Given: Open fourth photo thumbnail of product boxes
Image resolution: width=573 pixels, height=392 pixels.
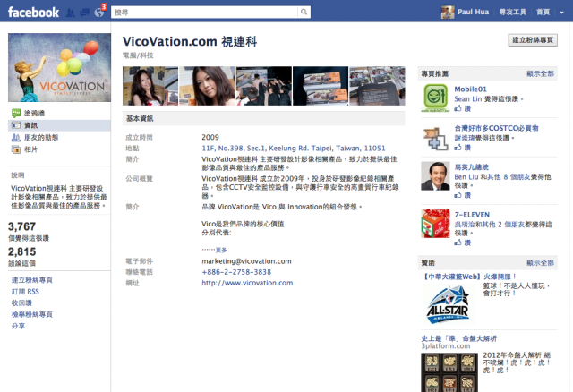Looking at the screenshot, I should (x=321, y=86).
